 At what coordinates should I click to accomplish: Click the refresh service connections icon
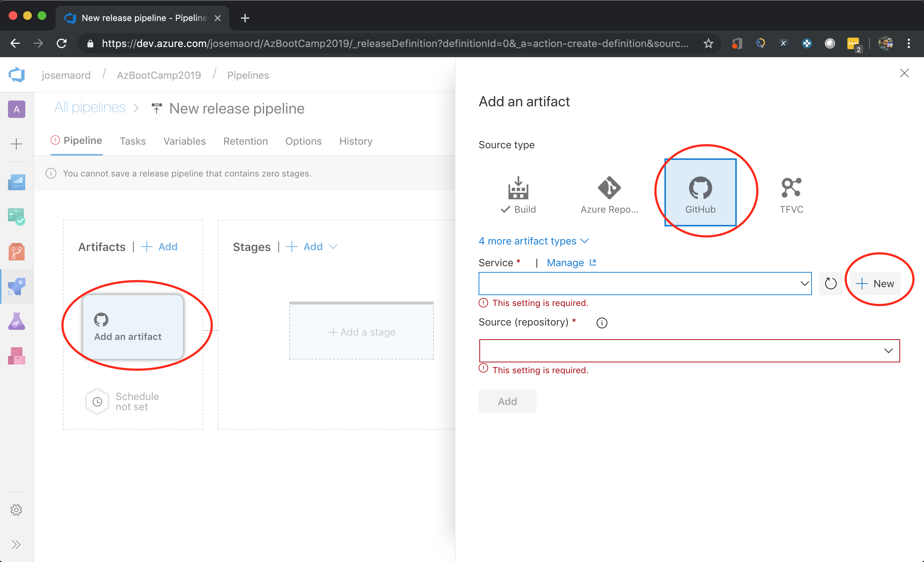click(x=830, y=284)
